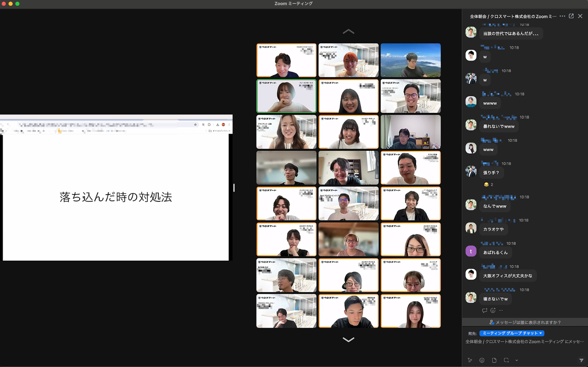Show previous page of gallery videos
Viewport: 588px width, 367px height.
(x=348, y=31)
